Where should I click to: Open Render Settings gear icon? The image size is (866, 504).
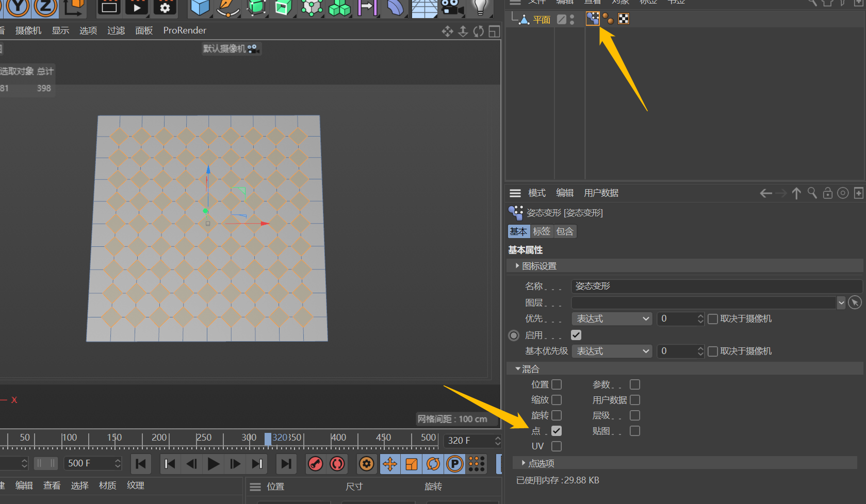pos(165,7)
